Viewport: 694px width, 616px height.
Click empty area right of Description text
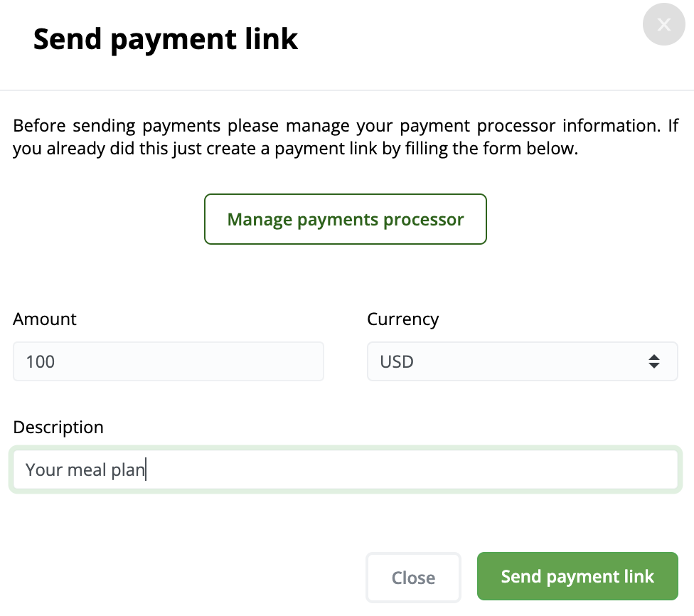tap(412, 469)
